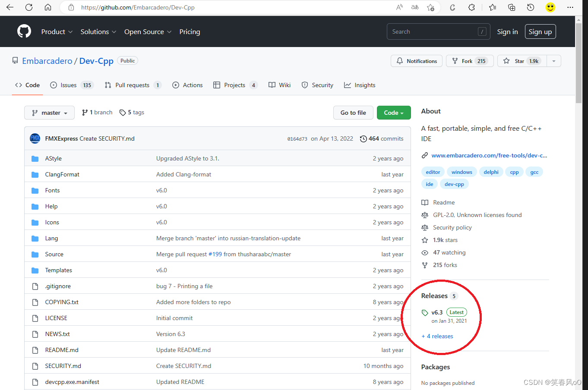Open the README.md file
Image resolution: width=588 pixels, height=390 pixels.
click(x=62, y=350)
